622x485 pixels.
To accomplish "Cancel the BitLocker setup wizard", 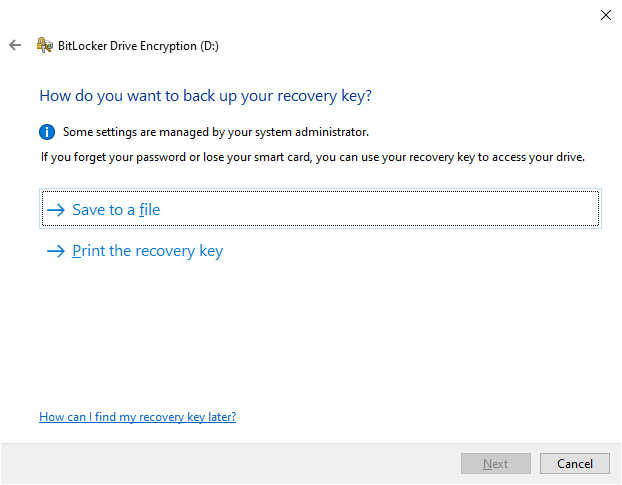I will (574, 464).
